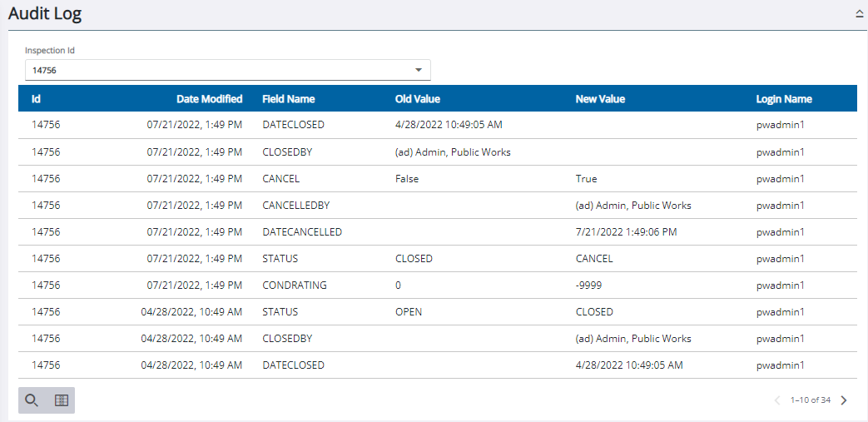Click the Id column header
This screenshot has height=422, width=868.
click(36, 99)
